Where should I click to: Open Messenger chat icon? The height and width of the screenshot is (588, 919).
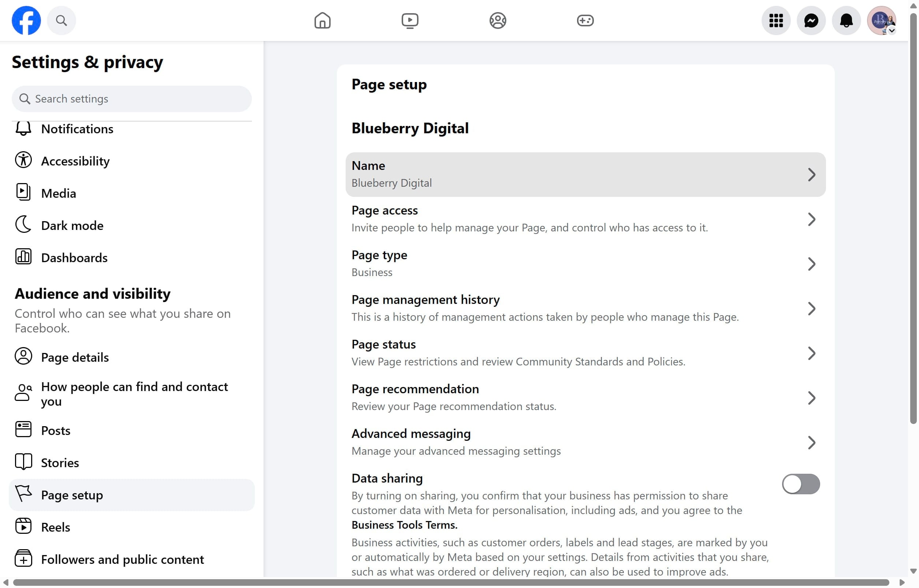pos(811,20)
